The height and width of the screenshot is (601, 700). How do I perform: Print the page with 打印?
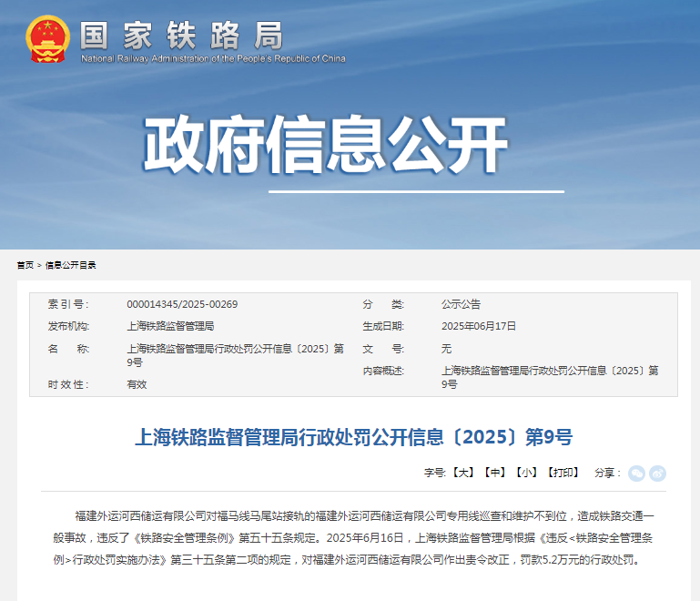click(x=563, y=473)
